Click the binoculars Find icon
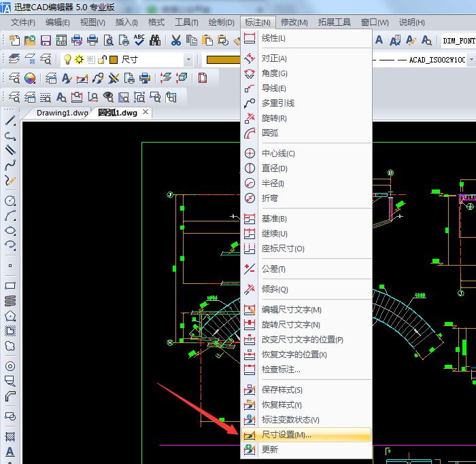Image resolution: width=476 pixels, height=464 pixels. click(155, 40)
